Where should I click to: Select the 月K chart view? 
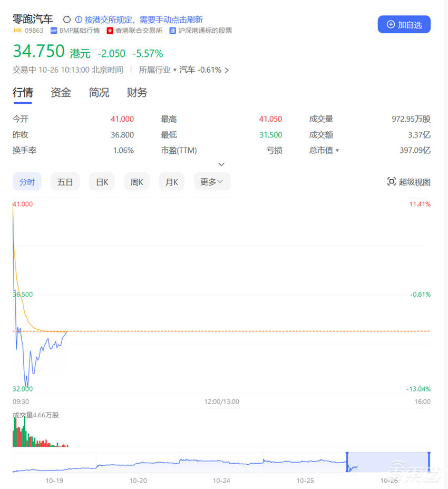coord(171,181)
